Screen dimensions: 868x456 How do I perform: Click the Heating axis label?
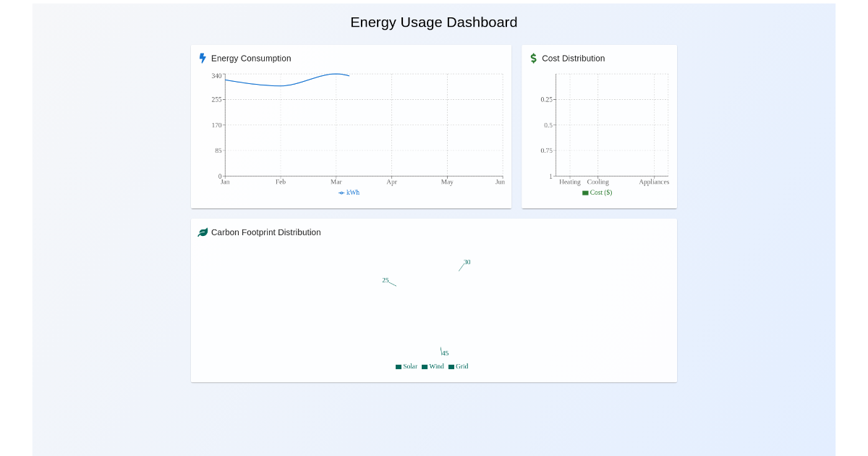click(x=569, y=182)
